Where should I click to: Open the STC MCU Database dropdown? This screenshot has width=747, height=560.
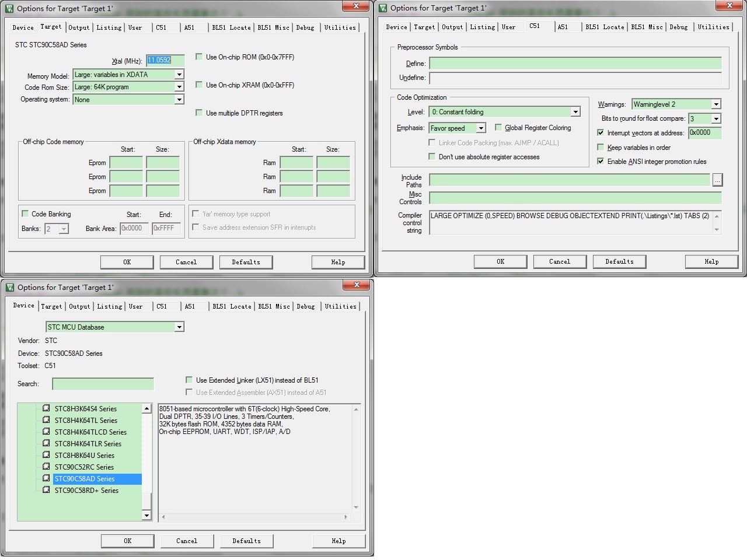click(x=180, y=327)
